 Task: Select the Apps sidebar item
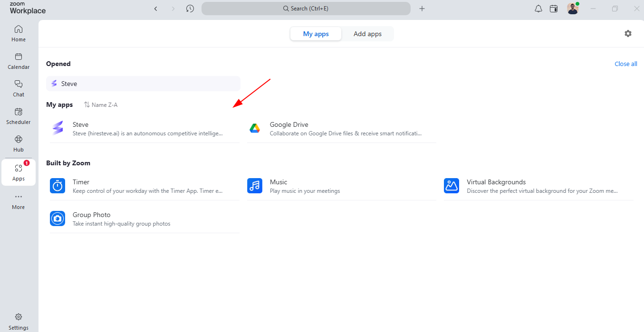(19, 172)
